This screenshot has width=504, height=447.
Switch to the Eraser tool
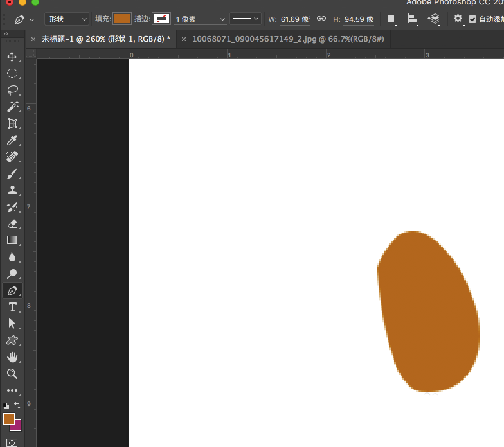click(12, 223)
